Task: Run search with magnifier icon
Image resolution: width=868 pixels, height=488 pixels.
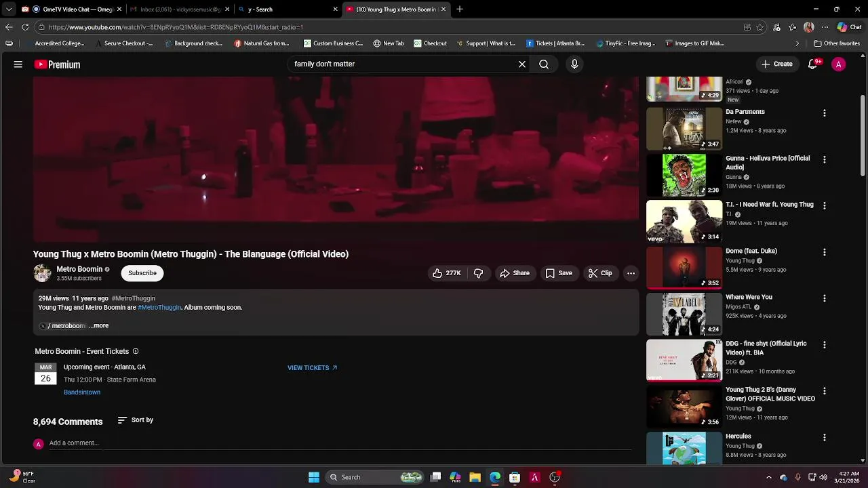Action: (544, 64)
